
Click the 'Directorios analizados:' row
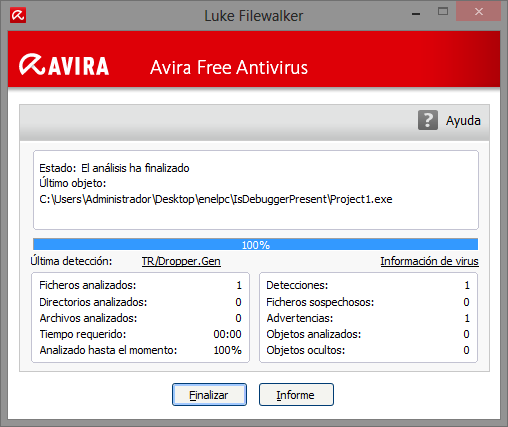pyautogui.click(x=140, y=302)
